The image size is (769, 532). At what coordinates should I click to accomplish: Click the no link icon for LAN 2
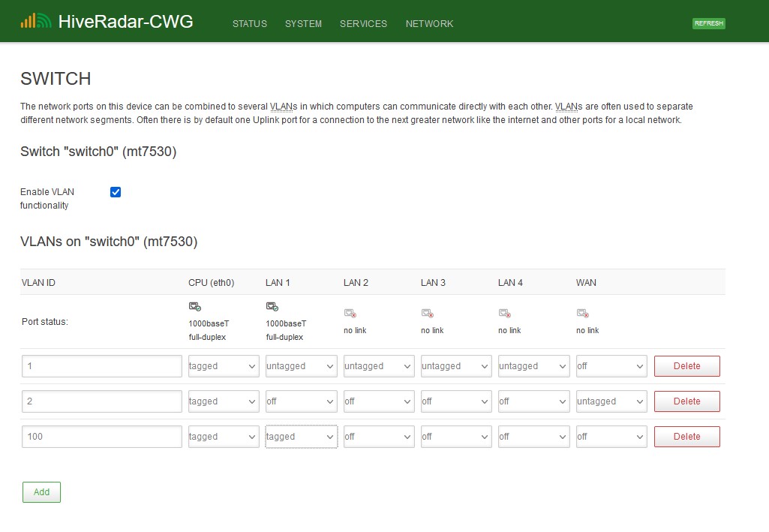click(349, 314)
